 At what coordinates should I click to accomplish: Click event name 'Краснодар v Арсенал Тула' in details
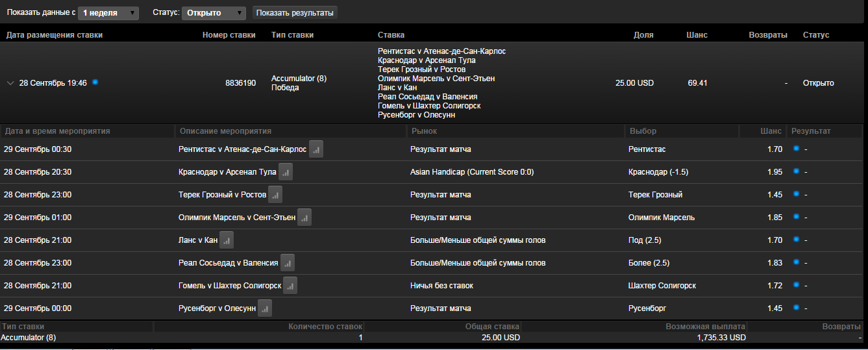[x=227, y=172]
